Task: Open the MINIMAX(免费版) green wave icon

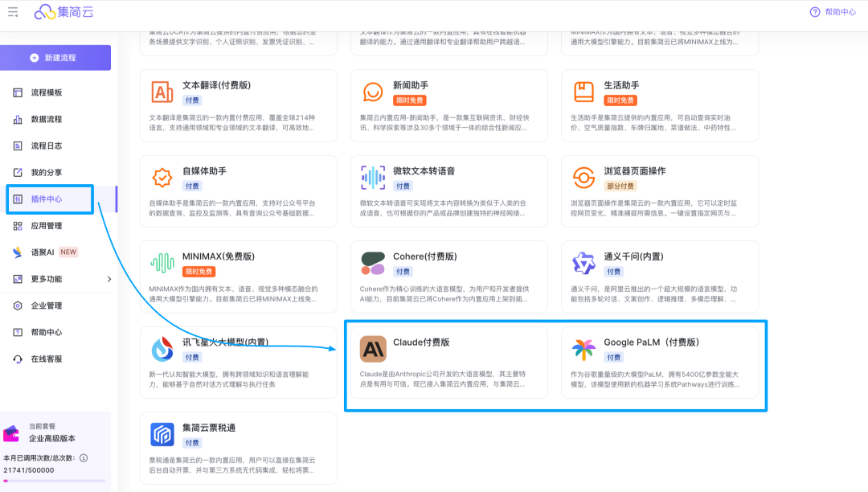Action: (162, 263)
